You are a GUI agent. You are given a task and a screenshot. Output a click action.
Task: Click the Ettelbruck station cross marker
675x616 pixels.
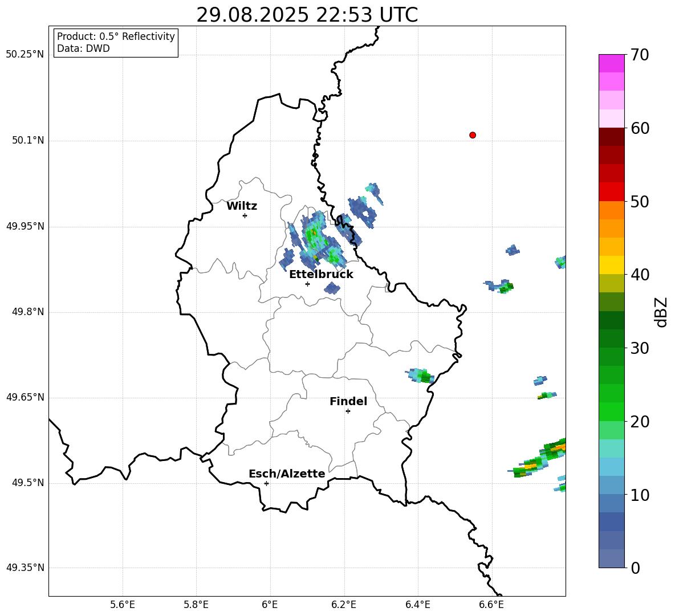coord(307,284)
